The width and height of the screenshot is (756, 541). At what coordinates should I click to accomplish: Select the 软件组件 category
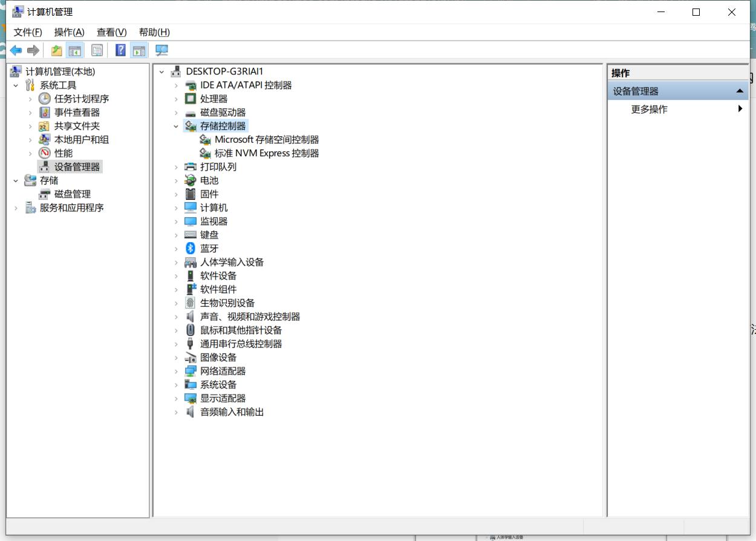(x=218, y=289)
